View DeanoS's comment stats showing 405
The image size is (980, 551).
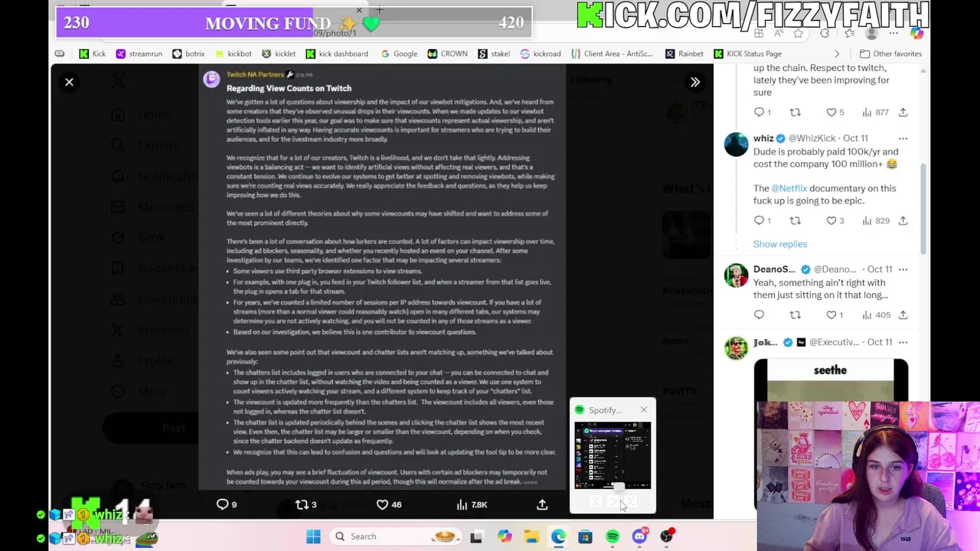875,315
